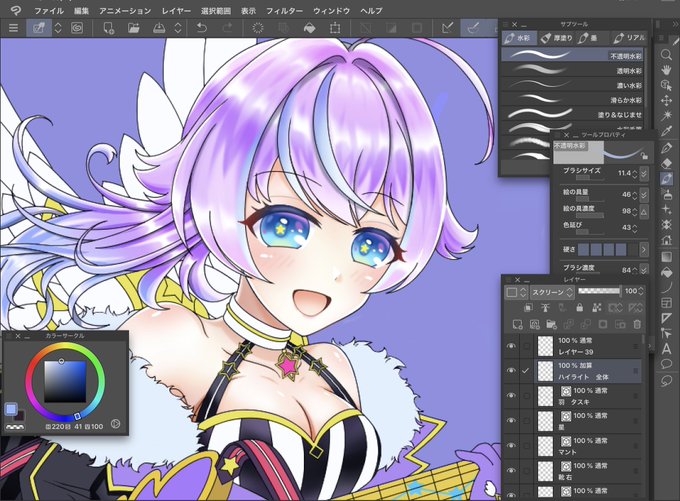Click the Save icon in command bar
This screenshot has width=680, height=501.
point(160,28)
